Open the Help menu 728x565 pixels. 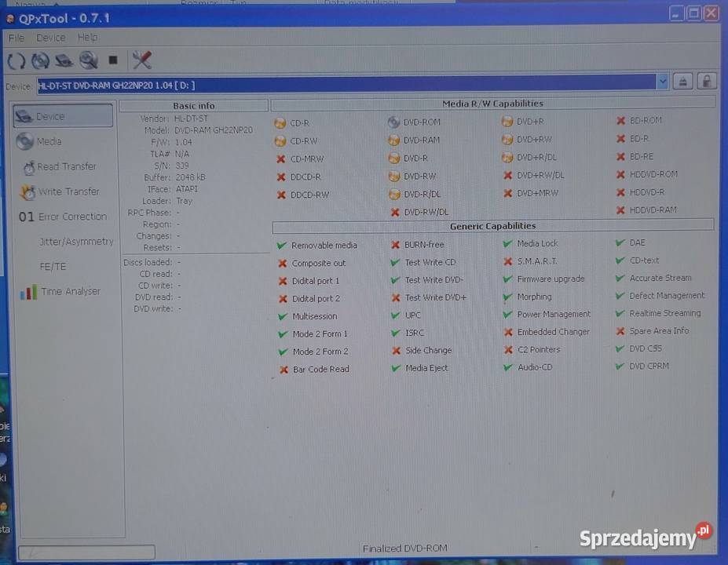pos(87,38)
